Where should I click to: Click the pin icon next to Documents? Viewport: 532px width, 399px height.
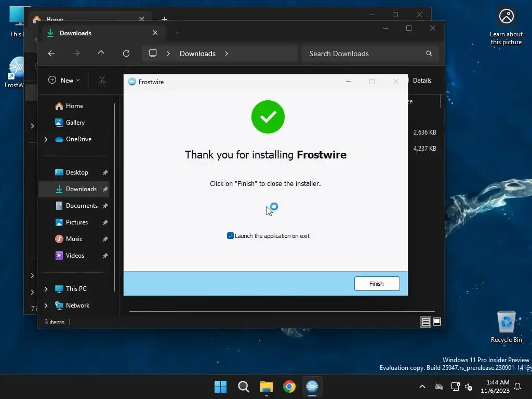pyautogui.click(x=105, y=206)
